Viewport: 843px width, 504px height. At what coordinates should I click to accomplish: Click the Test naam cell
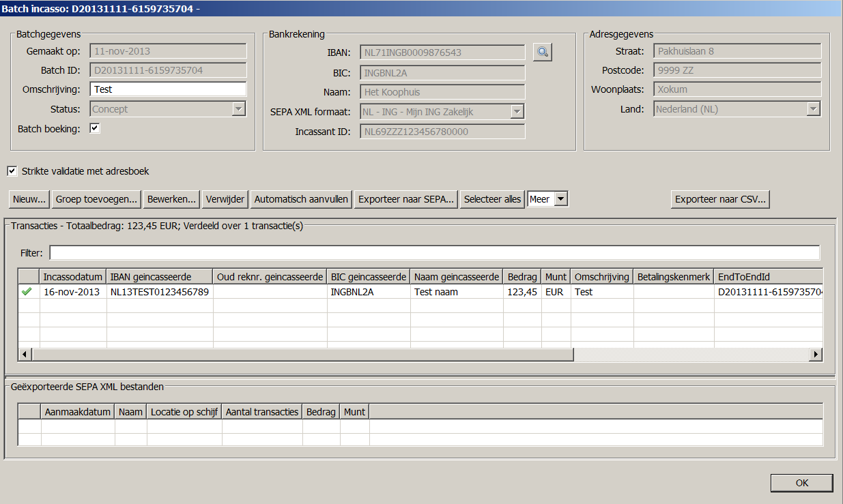click(457, 292)
